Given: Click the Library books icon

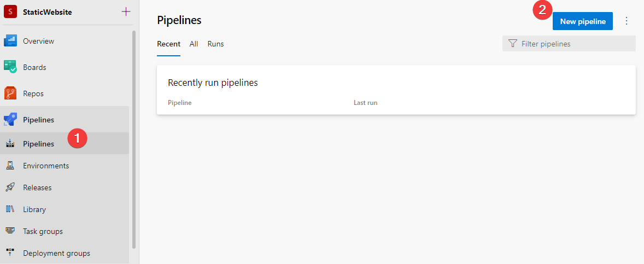Looking at the screenshot, I should 10,209.
